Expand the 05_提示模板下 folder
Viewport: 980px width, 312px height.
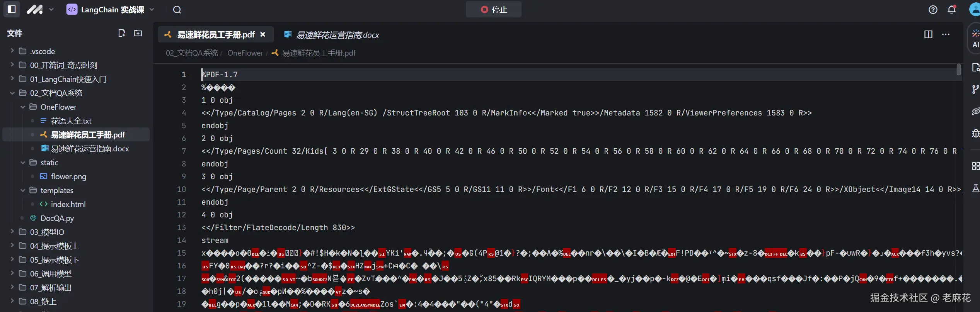[12, 259]
